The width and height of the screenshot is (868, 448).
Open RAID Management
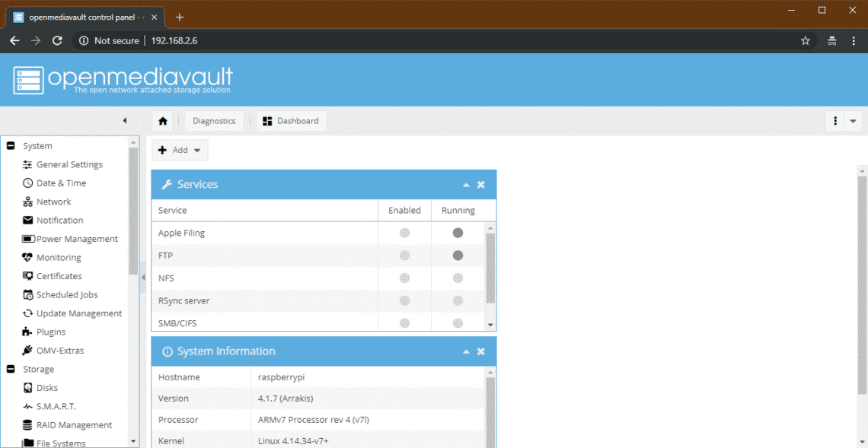pos(74,424)
